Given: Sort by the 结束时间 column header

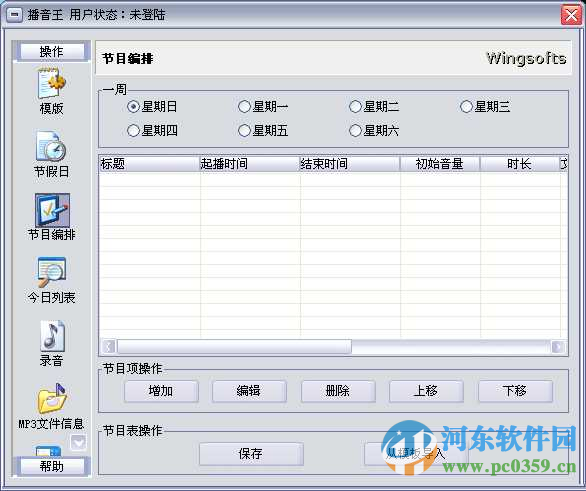Looking at the screenshot, I should pyautogui.click(x=350, y=164).
